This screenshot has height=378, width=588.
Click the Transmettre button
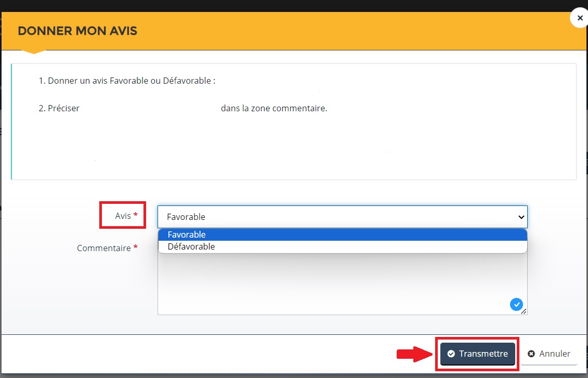(477, 354)
